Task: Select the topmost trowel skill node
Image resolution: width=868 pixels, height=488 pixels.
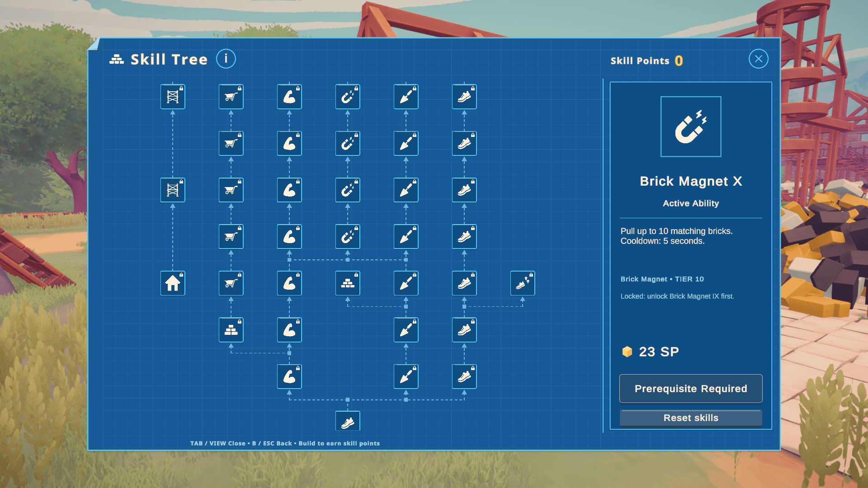Action: [x=406, y=97]
